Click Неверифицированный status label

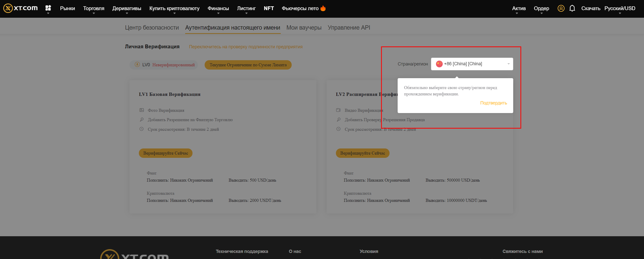174,65
